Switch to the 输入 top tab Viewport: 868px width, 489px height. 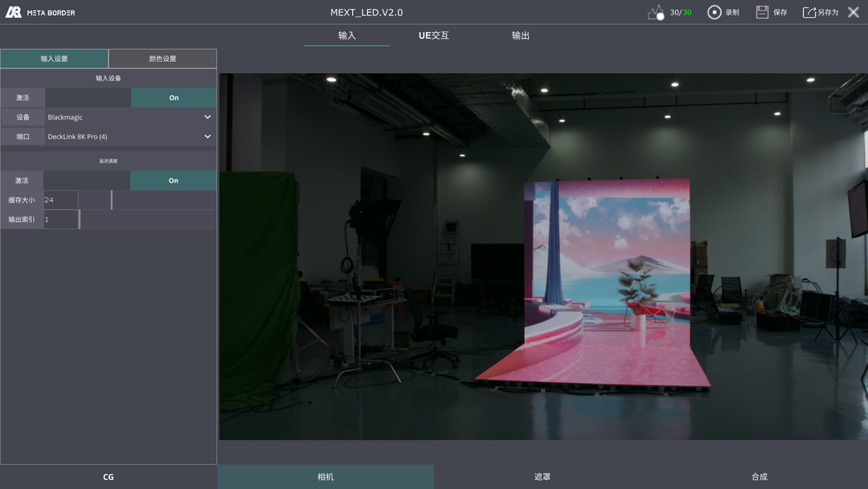point(347,35)
